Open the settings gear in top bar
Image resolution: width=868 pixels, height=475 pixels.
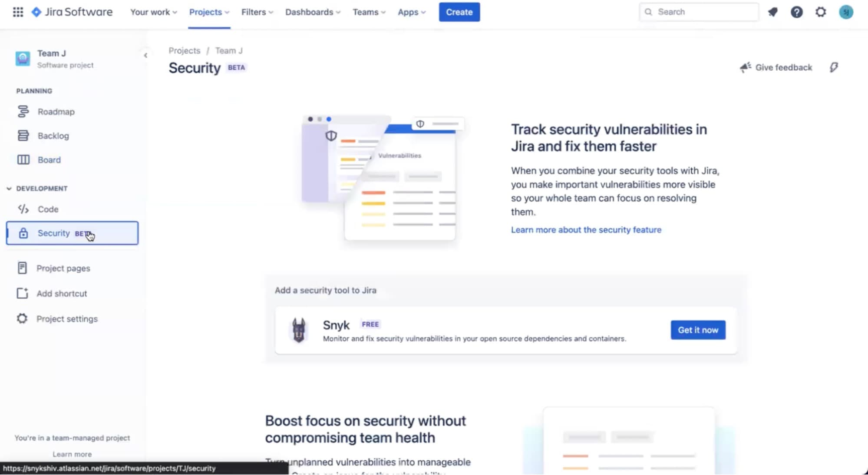pos(821,12)
